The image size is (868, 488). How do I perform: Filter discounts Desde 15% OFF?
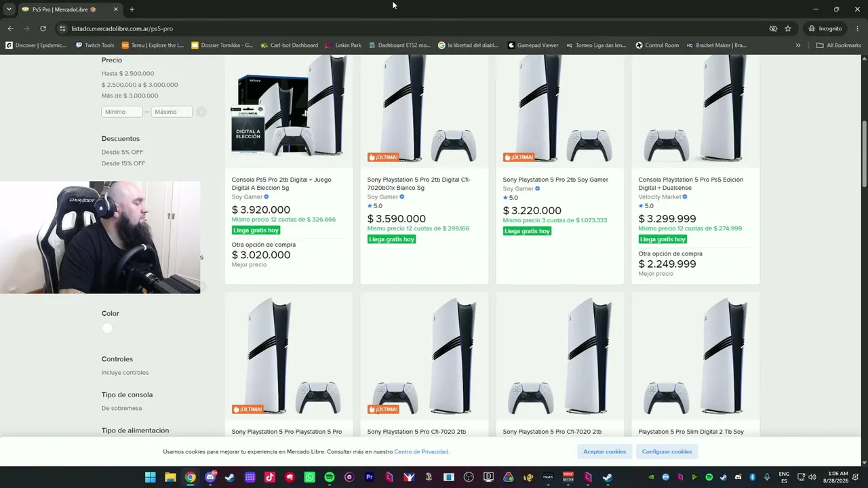[x=123, y=163]
